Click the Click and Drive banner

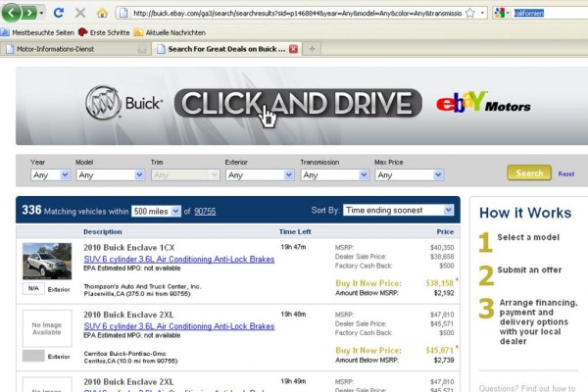(x=298, y=103)
